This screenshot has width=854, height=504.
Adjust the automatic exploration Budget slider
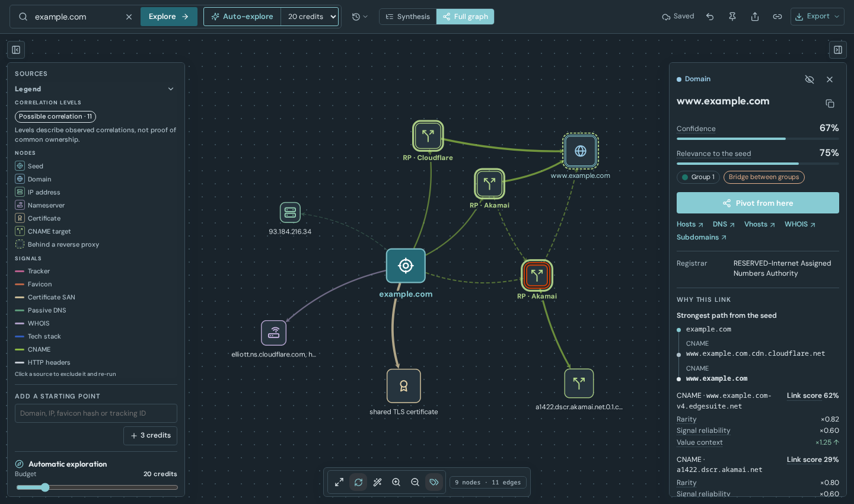coord(97,487)
